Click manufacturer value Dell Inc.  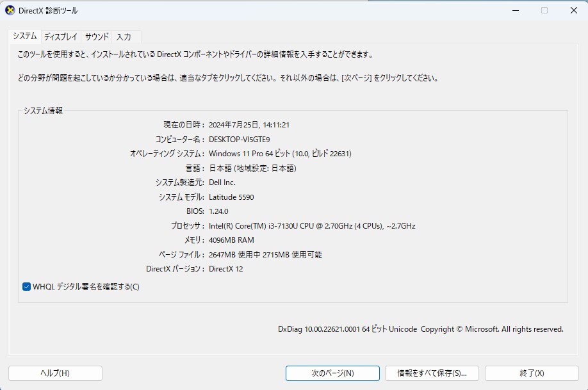[x=222, y=183]
